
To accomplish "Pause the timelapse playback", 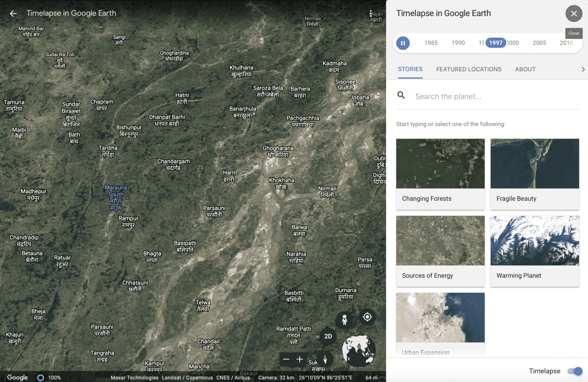I will click(403, 43).
